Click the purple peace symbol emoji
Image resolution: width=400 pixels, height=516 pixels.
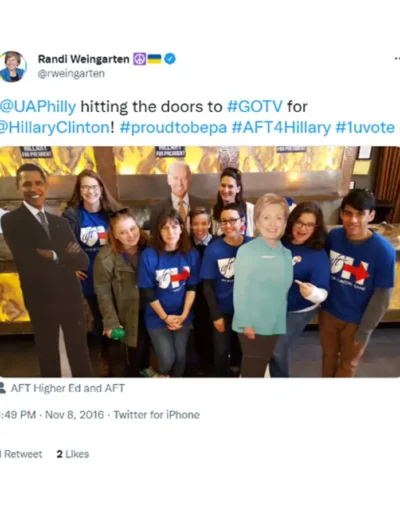click(x=139, y=59)
